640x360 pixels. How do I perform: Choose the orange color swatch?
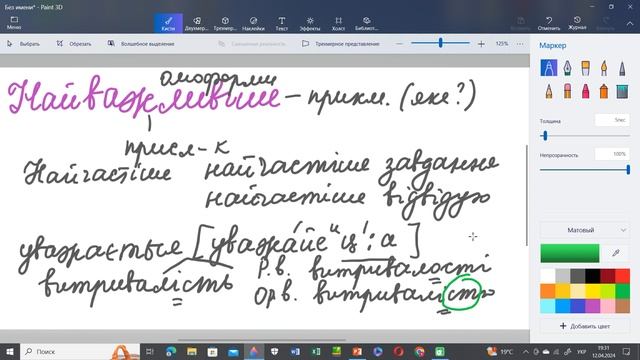(547, 291)
